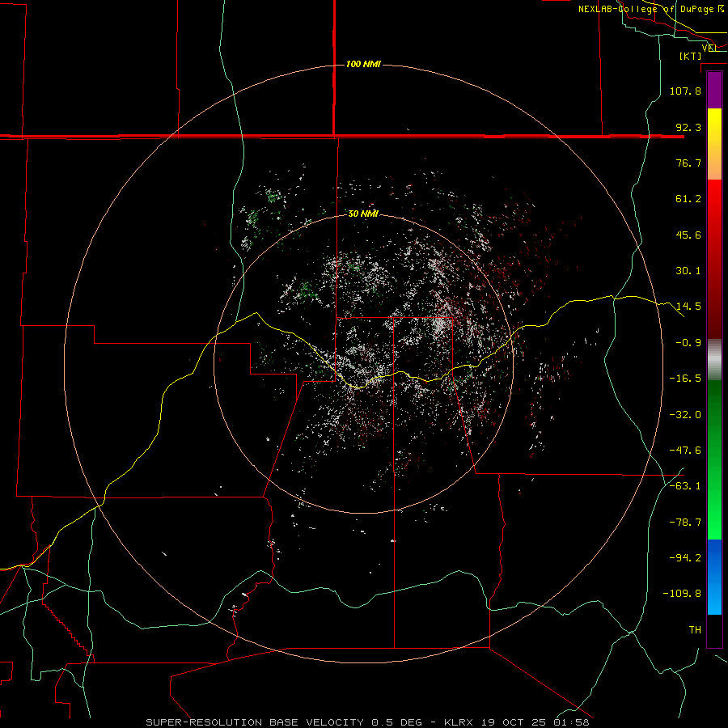This screenshot has height=728, width=728.
Task: Click the gray near-zero color bar segment
Action: click(714, 360)
